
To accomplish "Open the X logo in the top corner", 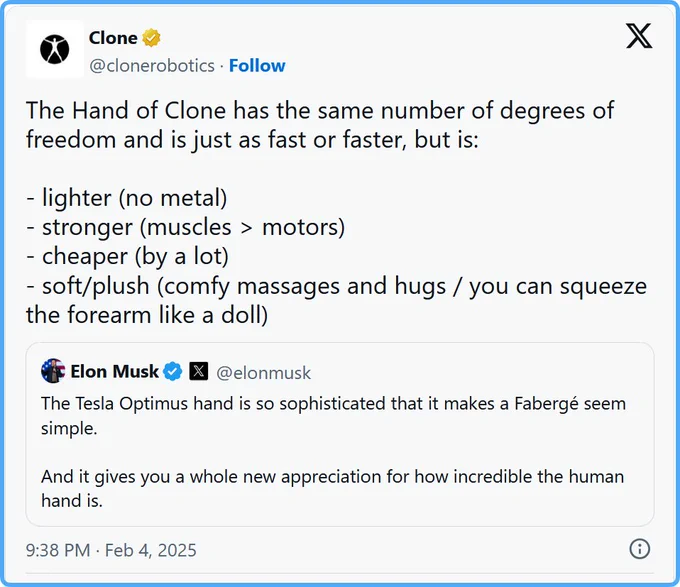I will (x=639, y=36).
